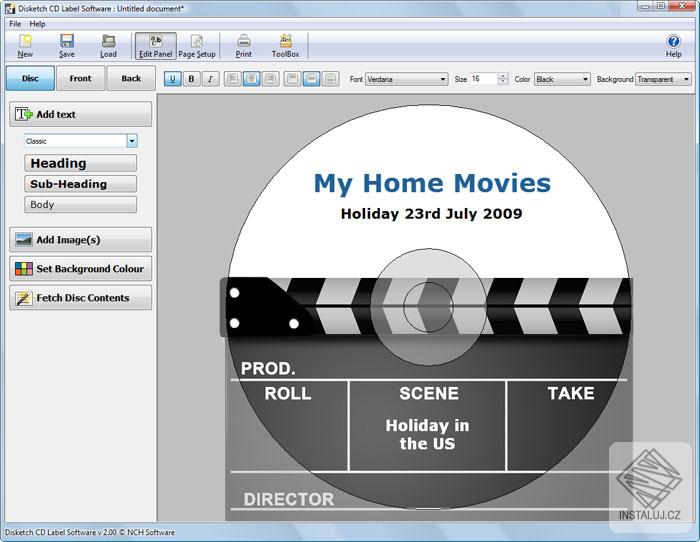Click the disc center hole on canvas
The height and width of the screenshot is (542, 700).
429,307
